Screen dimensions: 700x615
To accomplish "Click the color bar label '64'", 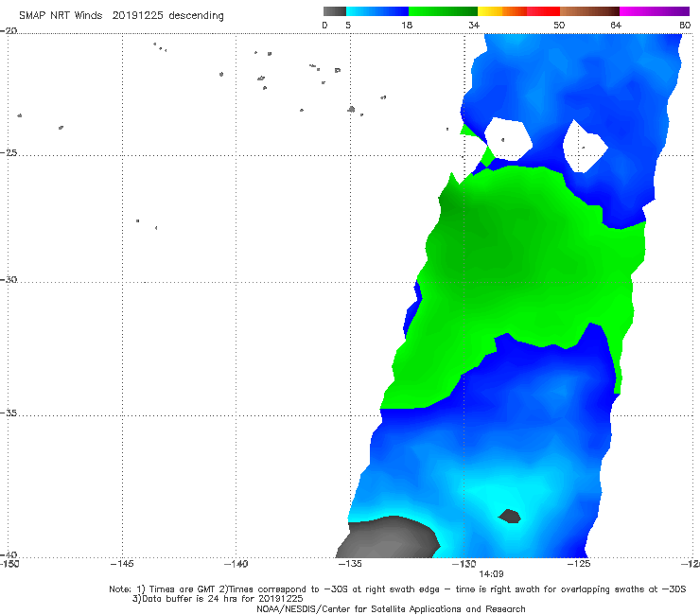I will click(x=616, y=25).
